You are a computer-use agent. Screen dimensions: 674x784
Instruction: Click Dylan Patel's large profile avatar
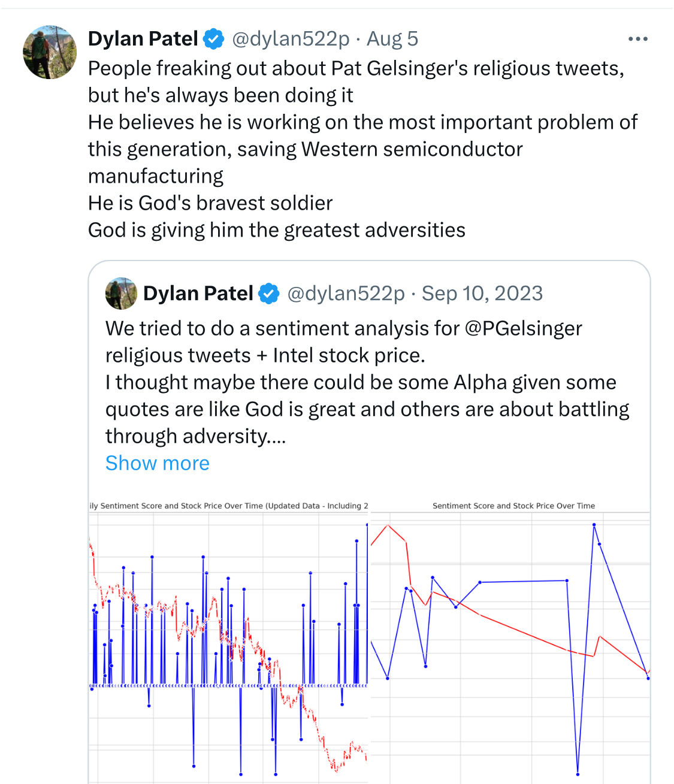[x=50, y=52]
